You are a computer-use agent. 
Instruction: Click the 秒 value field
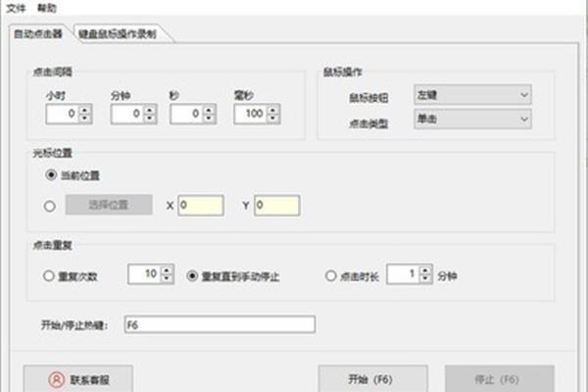click(186, 114)
